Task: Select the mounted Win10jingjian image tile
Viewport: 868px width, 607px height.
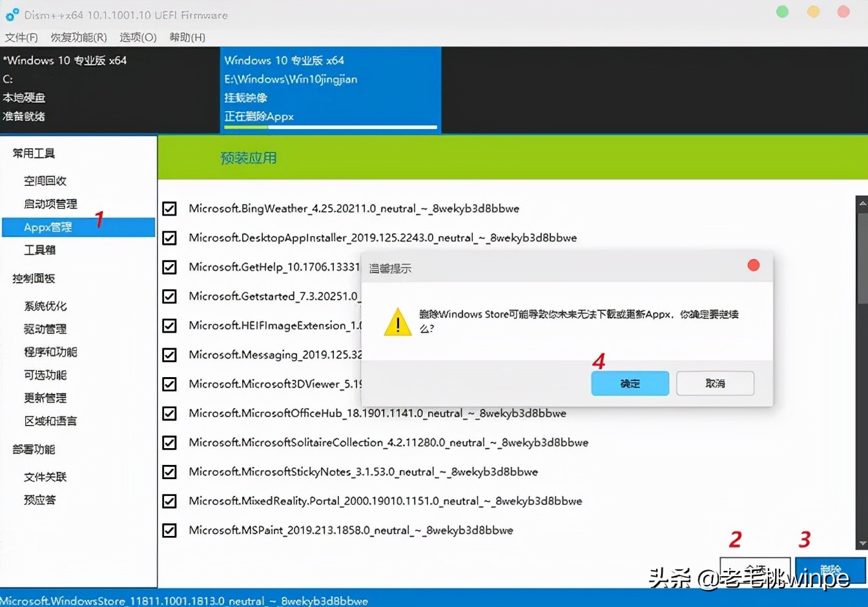Action: point(331,89)
